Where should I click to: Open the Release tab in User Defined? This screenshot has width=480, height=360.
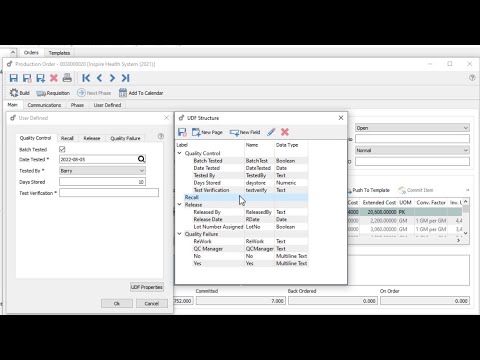click(x=92, y=138)
